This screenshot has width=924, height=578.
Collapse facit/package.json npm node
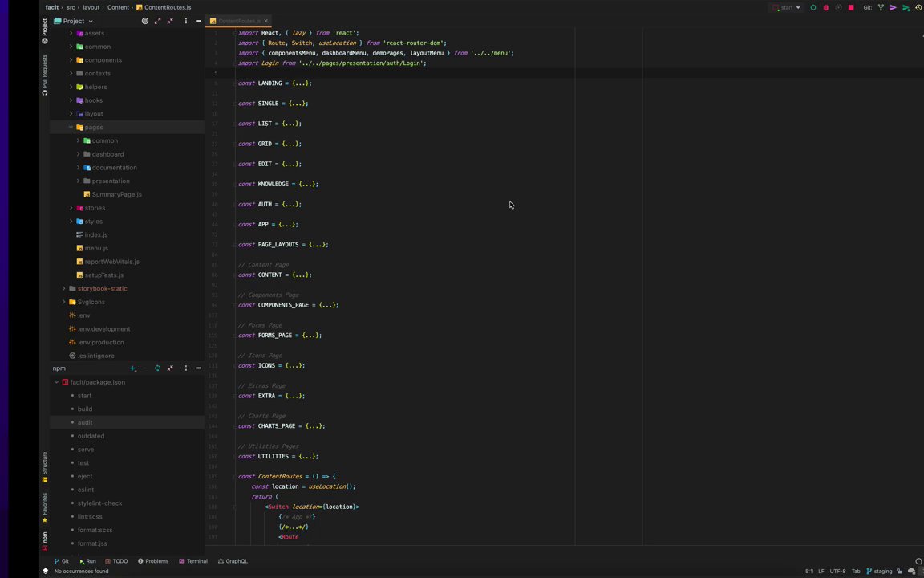57,382
